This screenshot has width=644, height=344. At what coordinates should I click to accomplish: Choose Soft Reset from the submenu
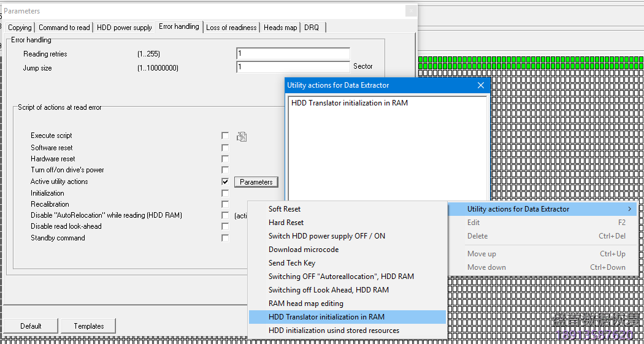pyautogui.click(x=285, y=209)
